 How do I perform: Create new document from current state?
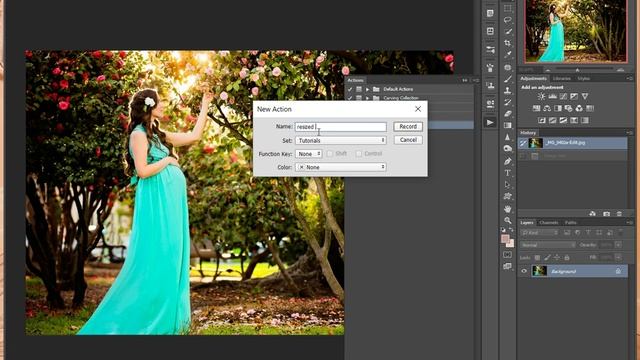tap(593, 213)
